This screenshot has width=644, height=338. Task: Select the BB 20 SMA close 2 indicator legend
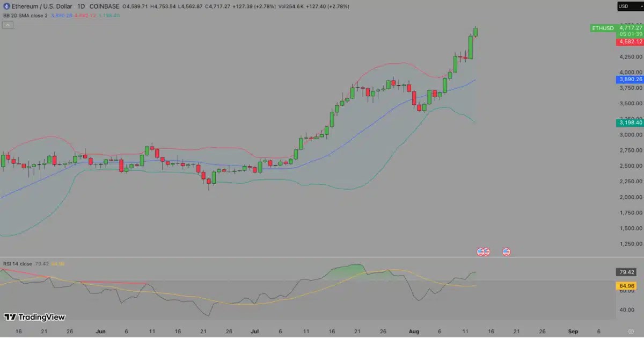click(x=25, y=16)
